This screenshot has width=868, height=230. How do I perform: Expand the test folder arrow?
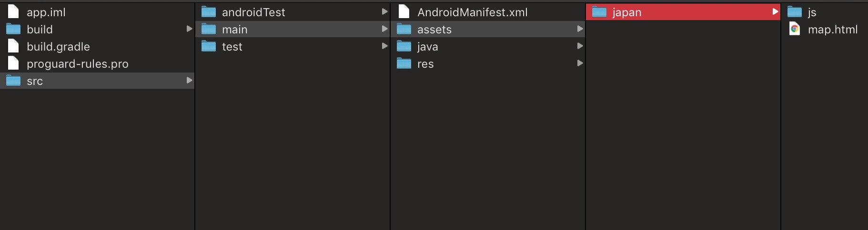384,46
